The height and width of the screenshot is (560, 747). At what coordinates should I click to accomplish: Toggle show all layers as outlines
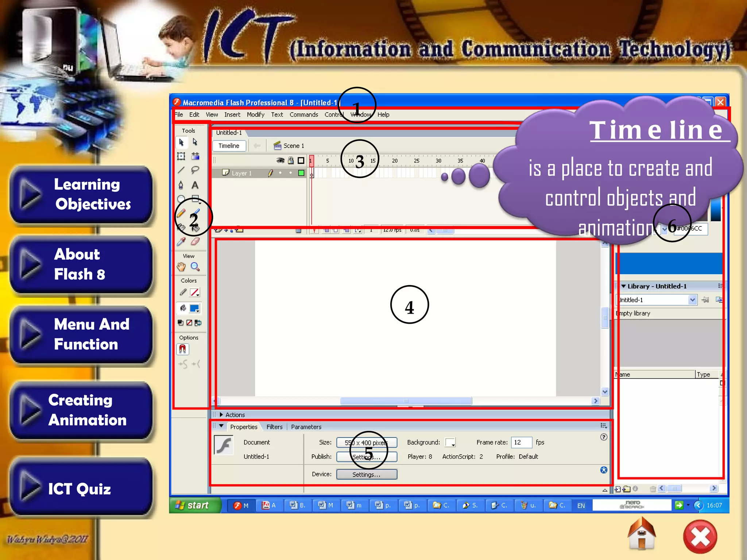click(301, 160)
